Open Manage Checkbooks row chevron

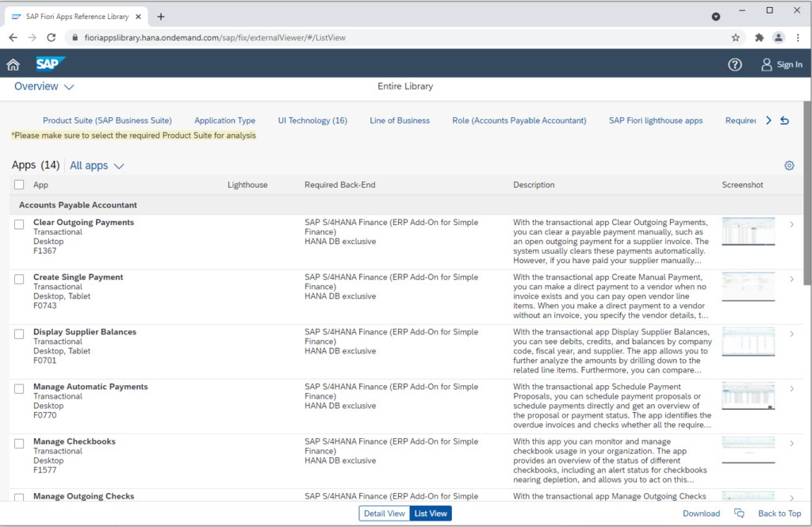click(x=792, y=444)
